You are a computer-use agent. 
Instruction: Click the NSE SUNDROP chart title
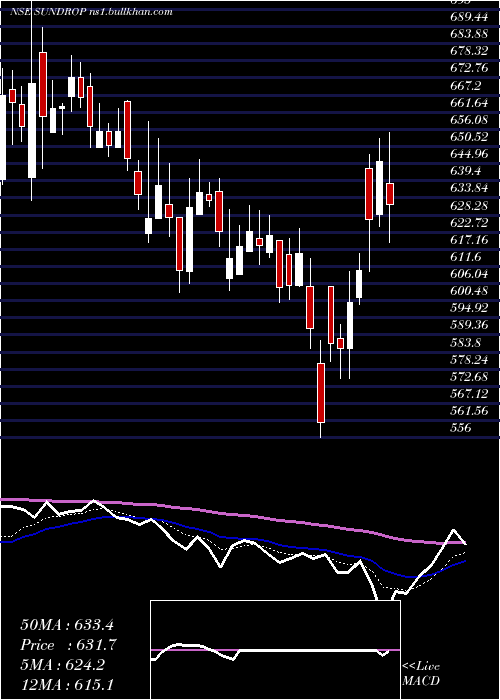pos(91,12)
